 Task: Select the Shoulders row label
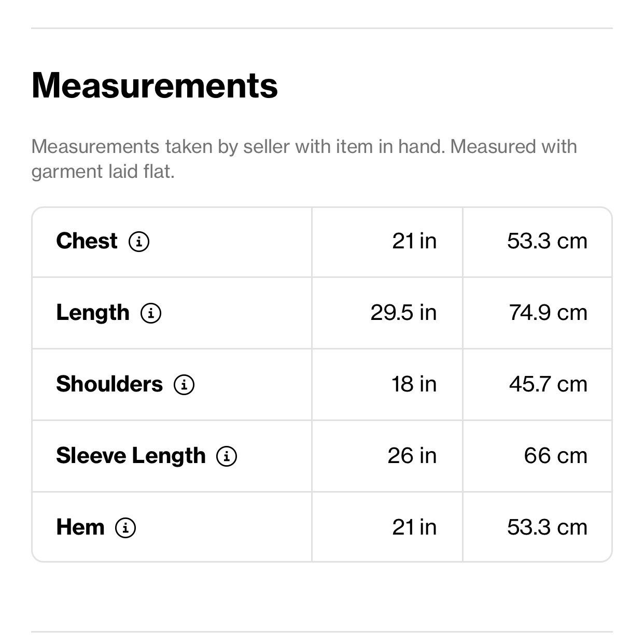[109, 384]
